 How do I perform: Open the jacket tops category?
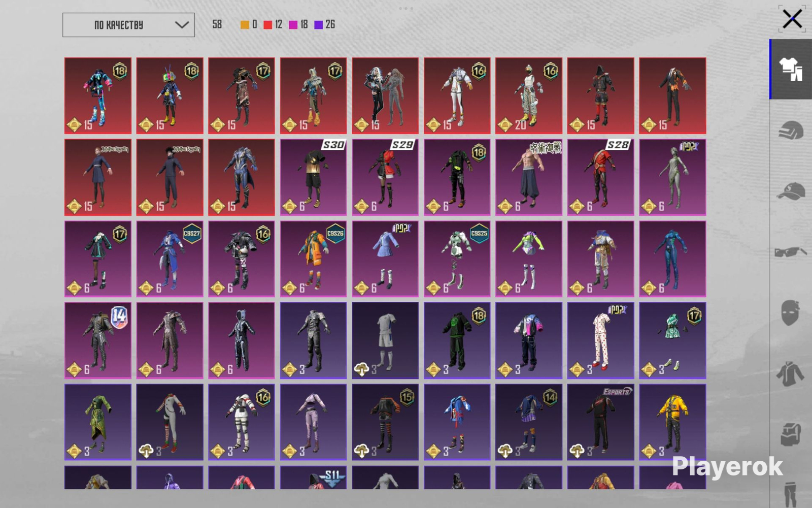tap(791, 374)
